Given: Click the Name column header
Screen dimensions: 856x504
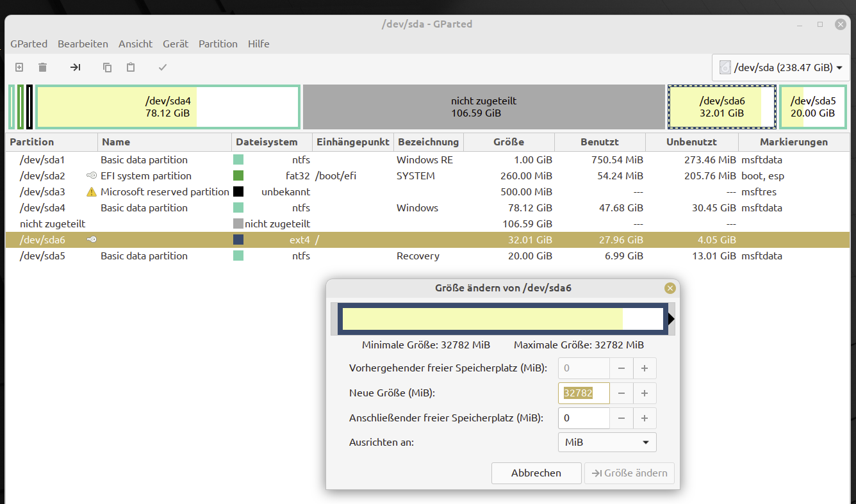Looking at the screenshot, I should [x=165, y=142].
